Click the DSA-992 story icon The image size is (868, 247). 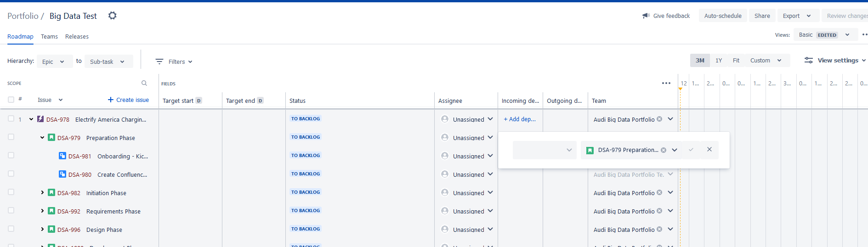click(x=51, y=211)
